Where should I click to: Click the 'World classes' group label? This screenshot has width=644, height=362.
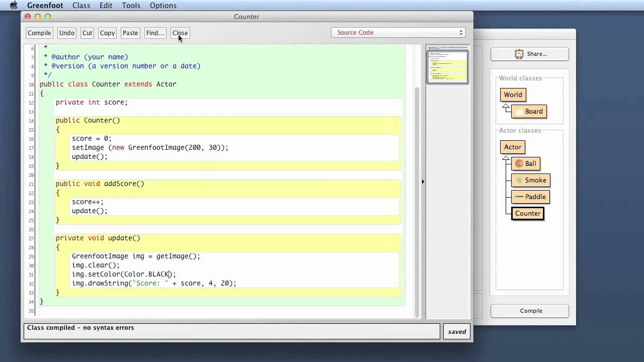[520, 78]
